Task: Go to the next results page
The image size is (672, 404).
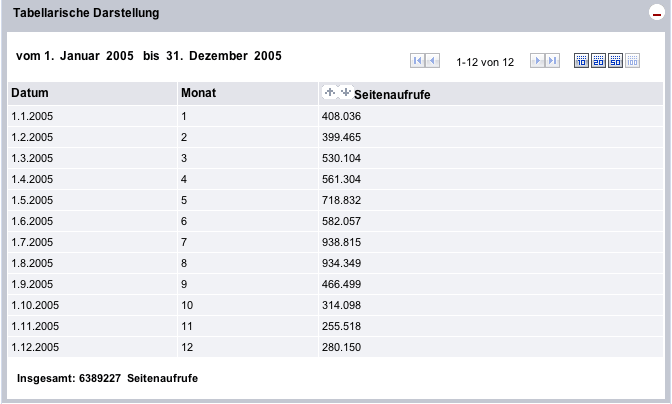Action: coord(537,61)
